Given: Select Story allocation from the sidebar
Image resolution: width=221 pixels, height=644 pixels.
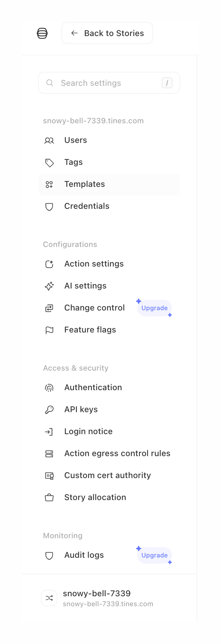Looking at the screenshot, I should (95, 497).
